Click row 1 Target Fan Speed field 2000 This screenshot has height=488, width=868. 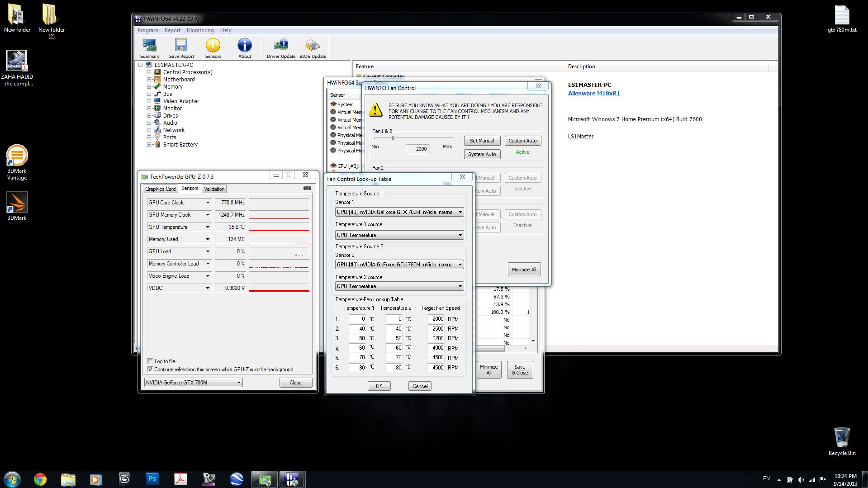coord(436,319)
